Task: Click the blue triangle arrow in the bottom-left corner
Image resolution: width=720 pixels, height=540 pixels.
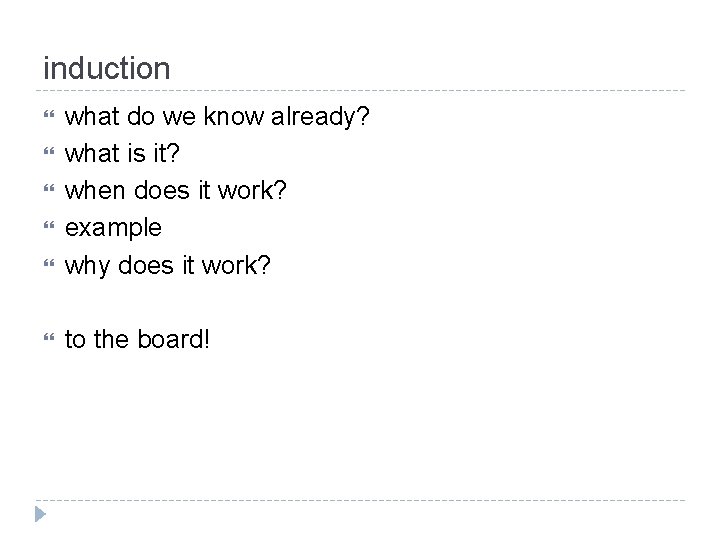Action: coord(39,515)
